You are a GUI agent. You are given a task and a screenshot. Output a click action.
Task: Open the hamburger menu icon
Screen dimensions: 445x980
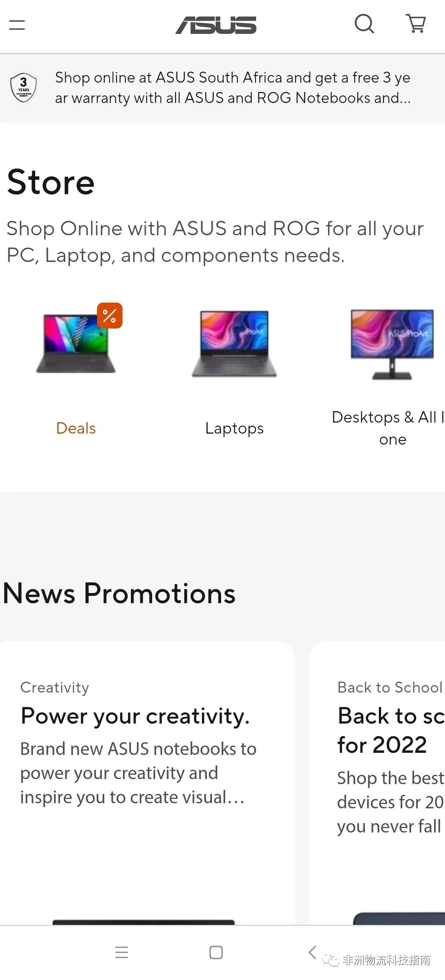click(x=17, y=25)
